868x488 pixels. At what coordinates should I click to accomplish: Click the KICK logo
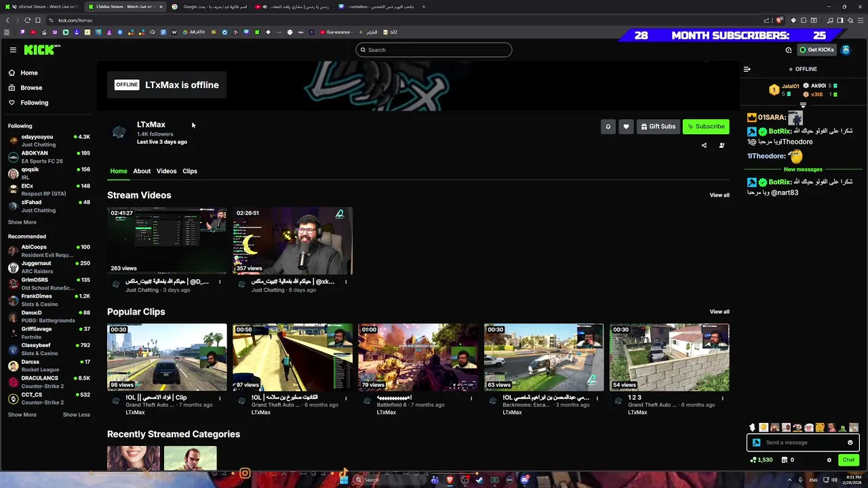pyautogui.click(x=42, y=49)
